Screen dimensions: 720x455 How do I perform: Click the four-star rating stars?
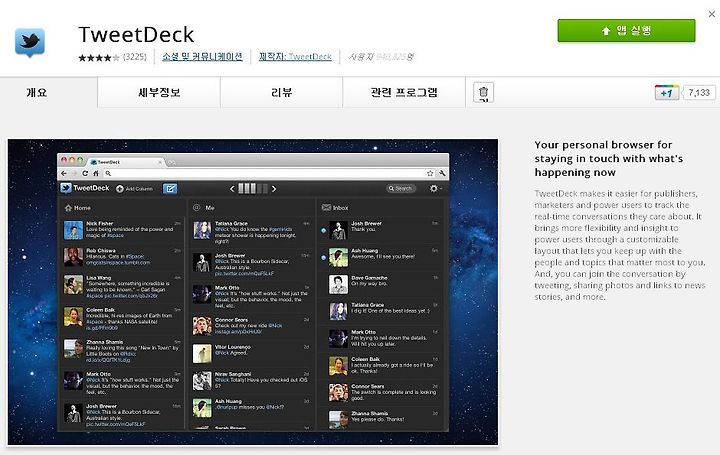point(99,57)
